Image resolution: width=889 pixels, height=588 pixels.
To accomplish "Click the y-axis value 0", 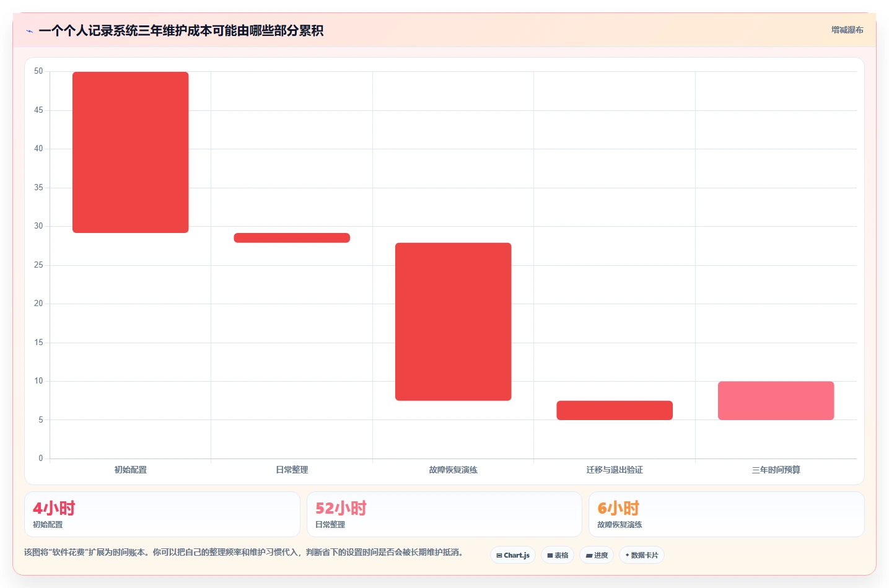I will [x=41, y=459].
